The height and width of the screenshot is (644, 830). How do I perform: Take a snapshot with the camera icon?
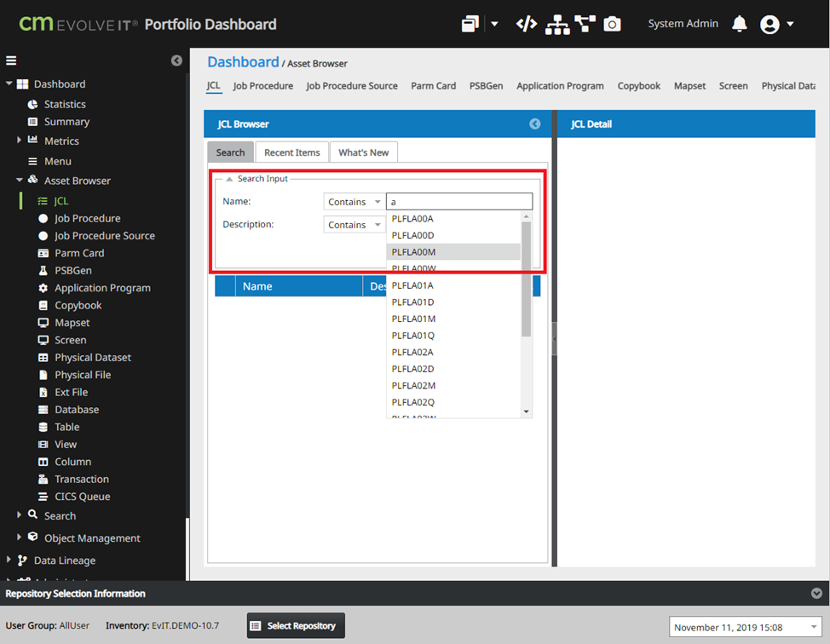[612, 24]
